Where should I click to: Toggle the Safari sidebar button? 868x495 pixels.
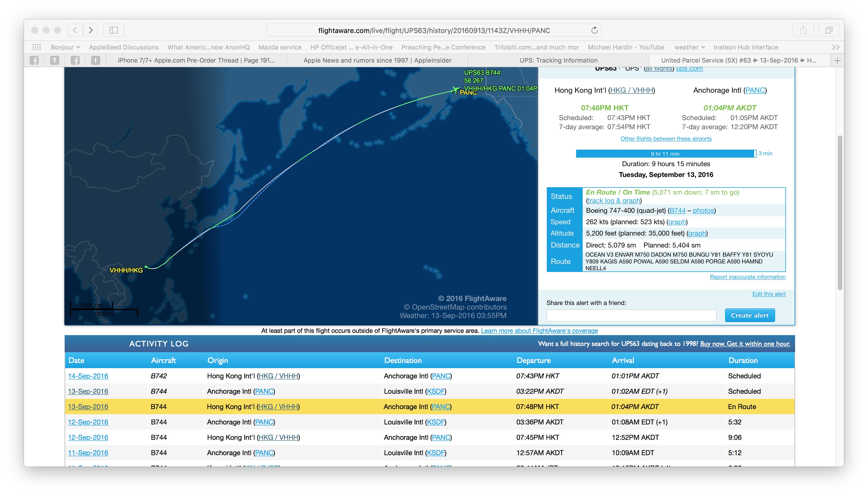pos(113,30)
